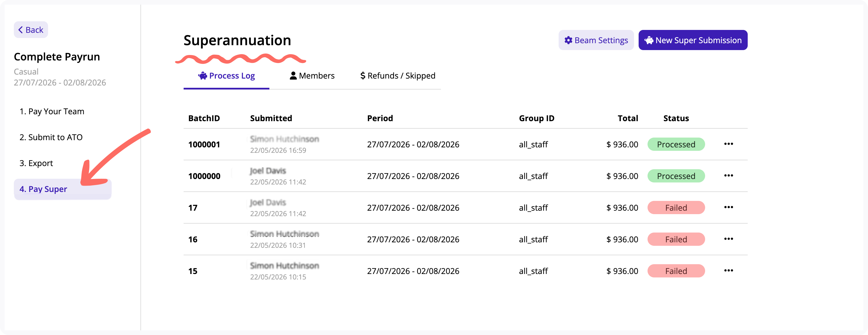This screenshot has height=335, width=868.
Task: Click the piggy bank icon on Process Log tab
Action: tap(203, 76)
